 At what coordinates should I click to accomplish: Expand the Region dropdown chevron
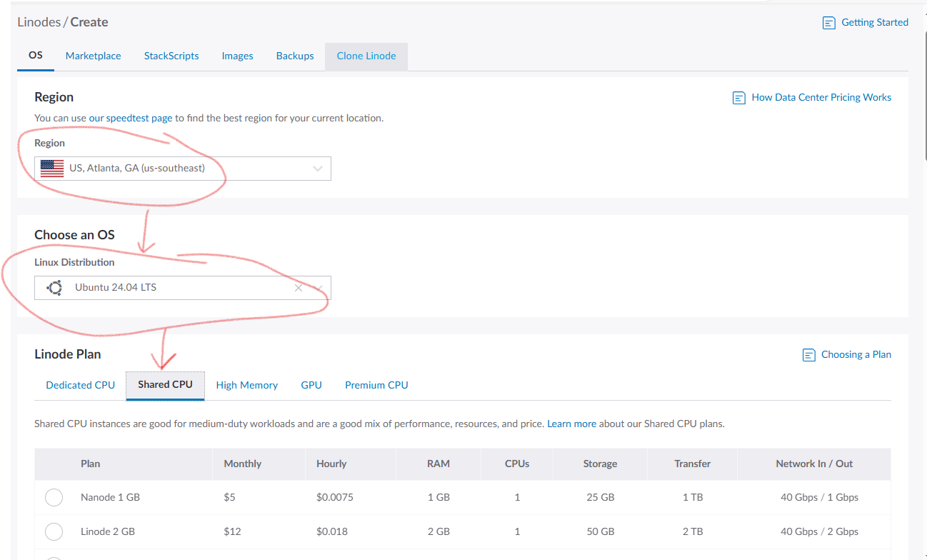tap(319, 169)
